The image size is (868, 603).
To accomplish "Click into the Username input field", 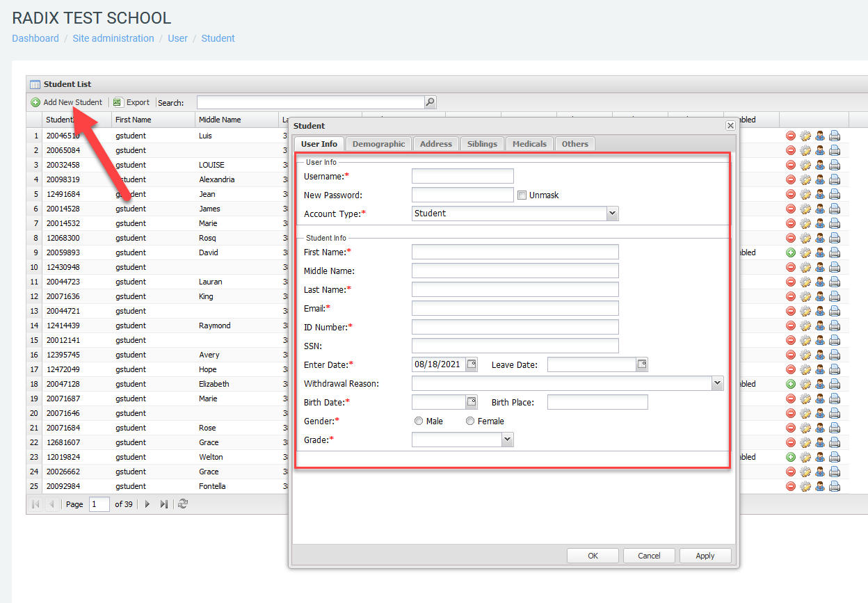I will click(x=463, y=176).
